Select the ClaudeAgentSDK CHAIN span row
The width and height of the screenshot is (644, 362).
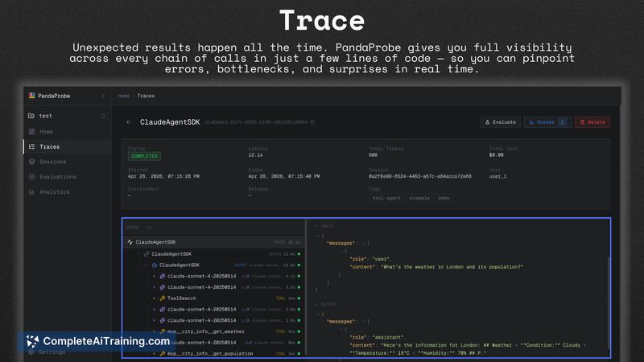[213, 254]
